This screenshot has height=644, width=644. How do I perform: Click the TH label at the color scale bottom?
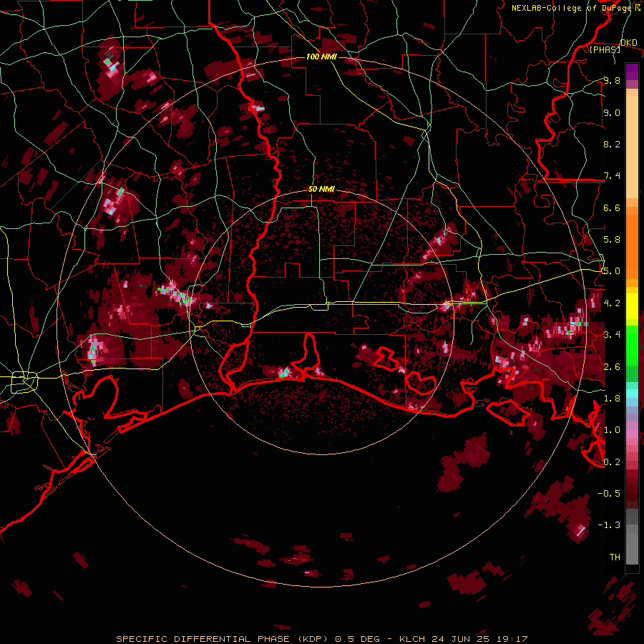pyautogui.click(x=615, y=557)
